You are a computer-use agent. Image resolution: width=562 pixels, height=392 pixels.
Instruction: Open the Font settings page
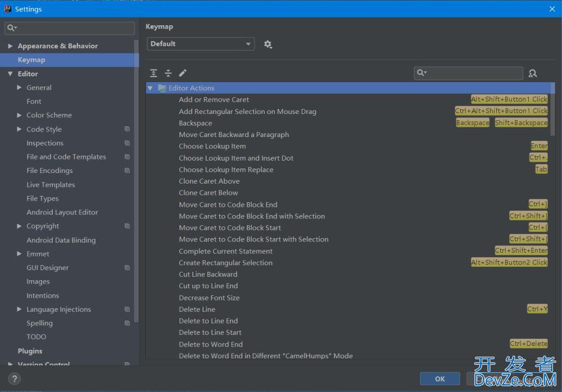click(34, 102)
